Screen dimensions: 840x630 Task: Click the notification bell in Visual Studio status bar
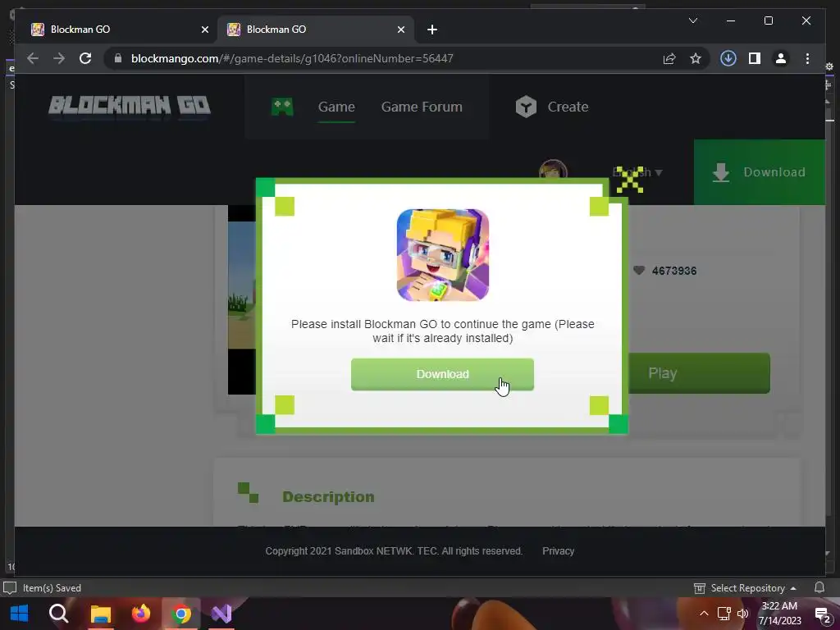point(819,587)
